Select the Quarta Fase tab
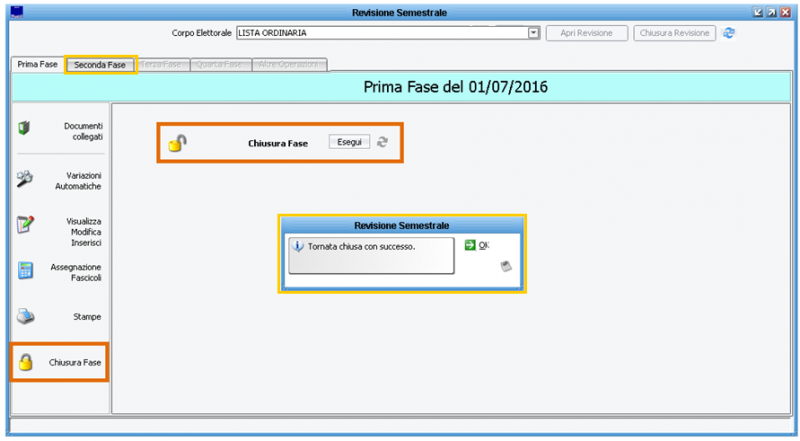The image size is (800, 441). pyautogui.click(x=219, y=64)
